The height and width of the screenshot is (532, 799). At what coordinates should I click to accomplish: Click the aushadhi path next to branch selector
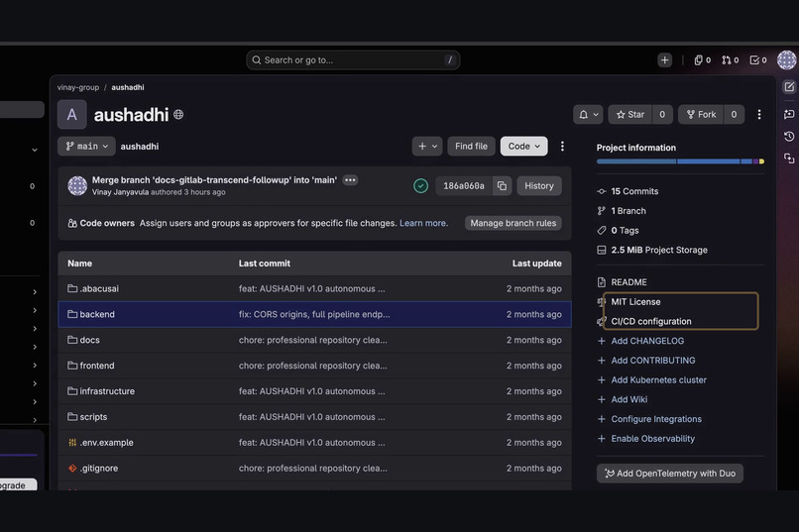coord(140,146)
